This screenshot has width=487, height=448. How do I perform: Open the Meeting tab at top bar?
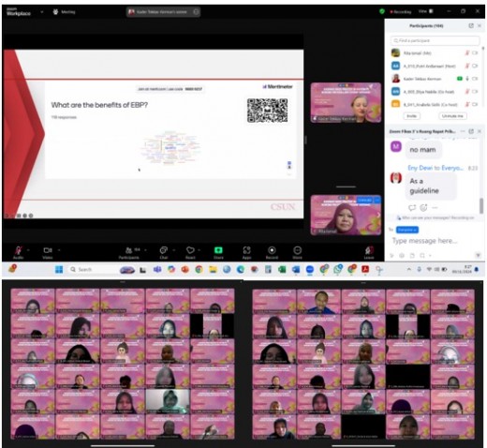click(x=65, y=12)
